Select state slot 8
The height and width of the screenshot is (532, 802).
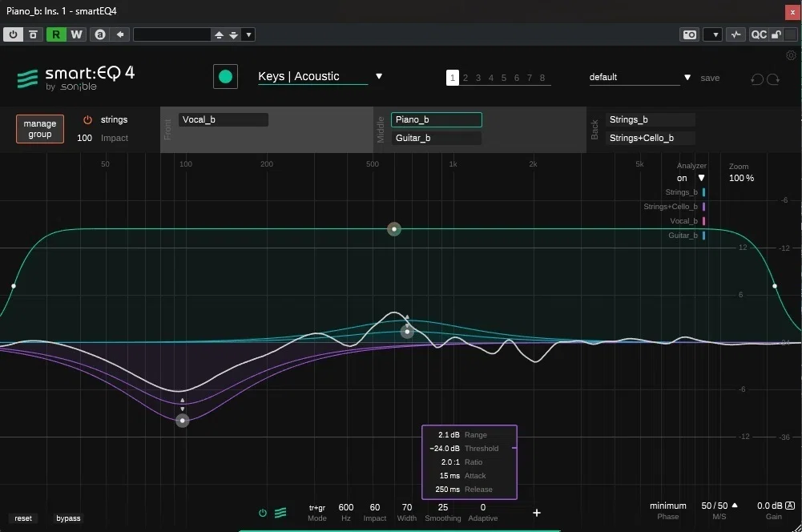(x=542, y=78)
